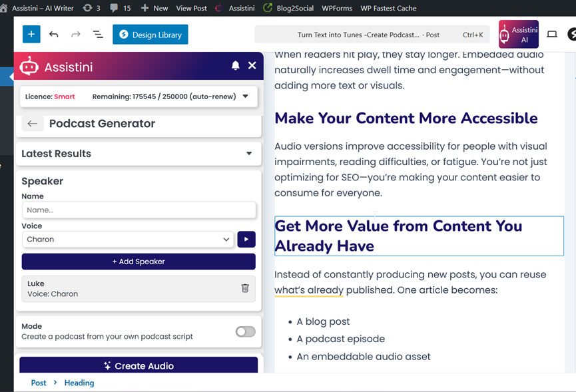Viewport: 576px width, 392px height.
Task: Open the document overview list view
Action: click(x=97, y=34)
